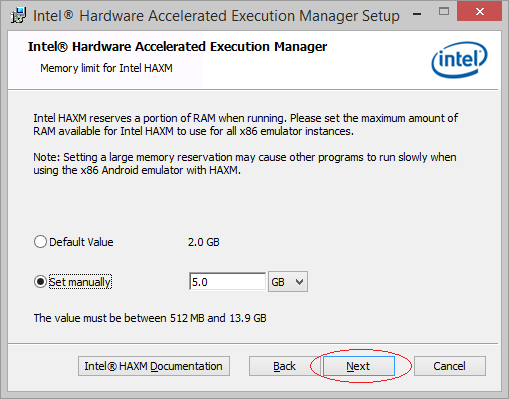Expand the GB unit dropdown
The height and width of the screenshot is (399, 509).
288,282
